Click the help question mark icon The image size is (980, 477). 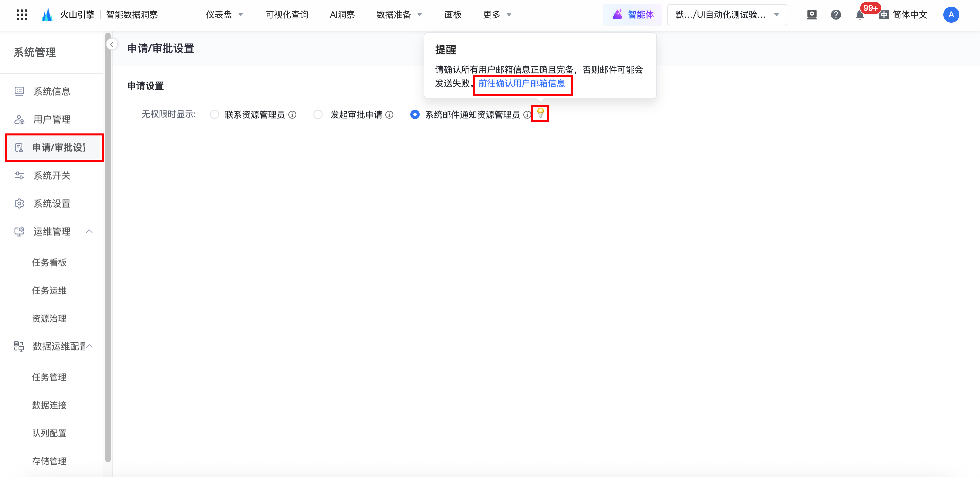pos(835,15)
